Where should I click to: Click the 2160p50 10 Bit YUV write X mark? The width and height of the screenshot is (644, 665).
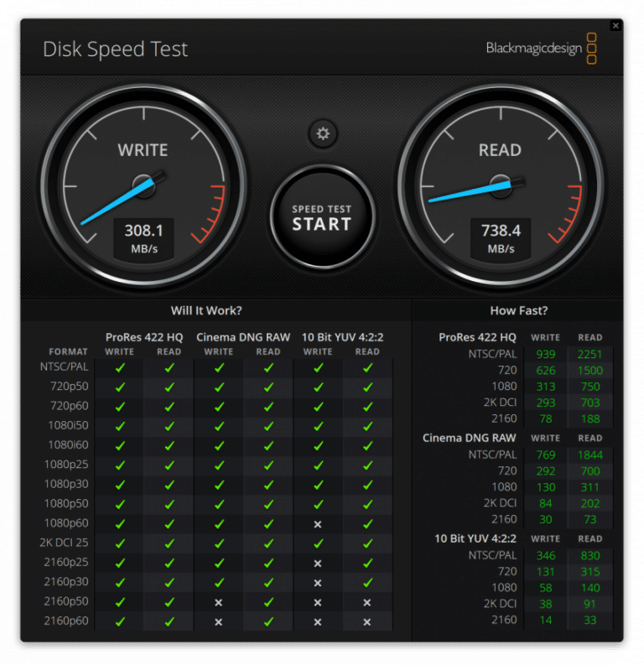point(318,603)
